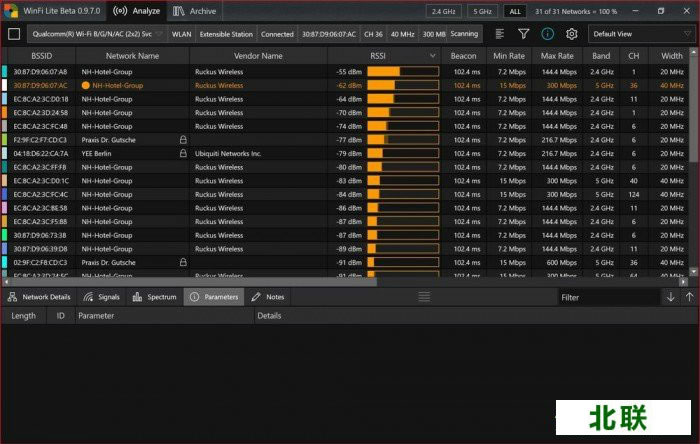Click the Band column header

coord(601,56)
